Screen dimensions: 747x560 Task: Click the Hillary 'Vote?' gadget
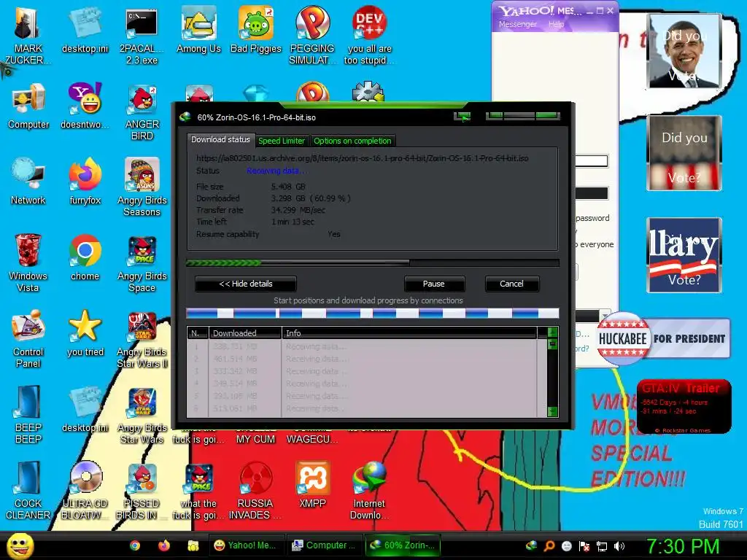pos(684,254)
